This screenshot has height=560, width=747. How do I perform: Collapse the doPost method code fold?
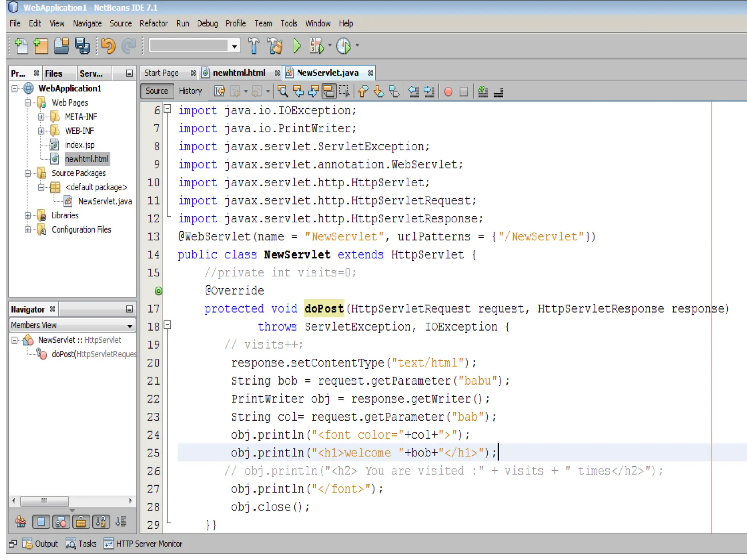(167, 324)
